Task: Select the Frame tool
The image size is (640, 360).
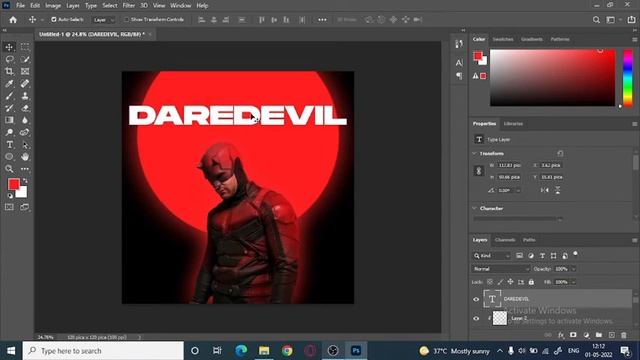Action: coord(25,71)
